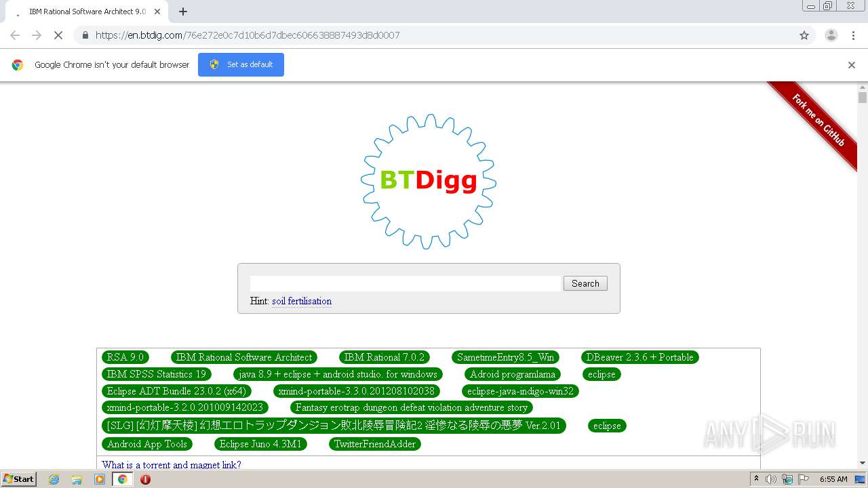Open java 8.9 + eclipse + android studio tag

pyautogui.click(x=338, y=374)
